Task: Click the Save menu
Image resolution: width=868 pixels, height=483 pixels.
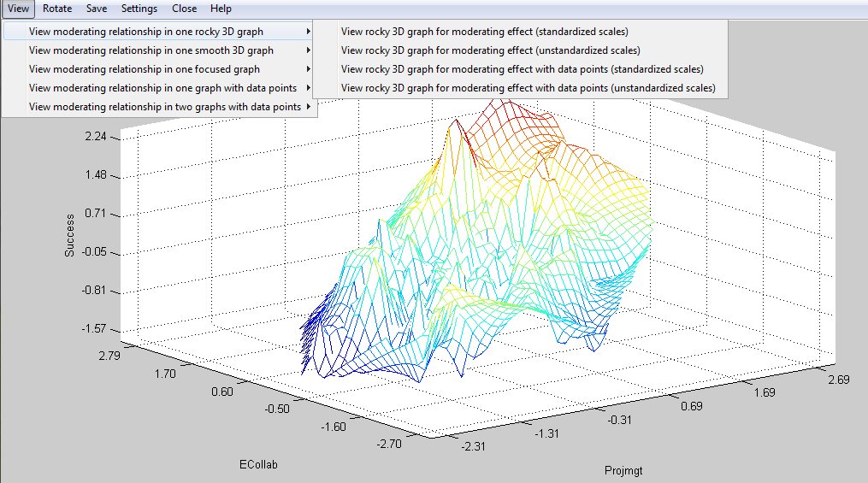Action: (97, 9)
